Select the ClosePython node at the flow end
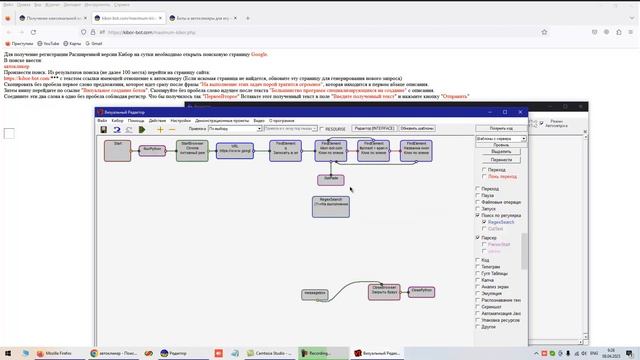The image size is (640, 360). [421, 292]
